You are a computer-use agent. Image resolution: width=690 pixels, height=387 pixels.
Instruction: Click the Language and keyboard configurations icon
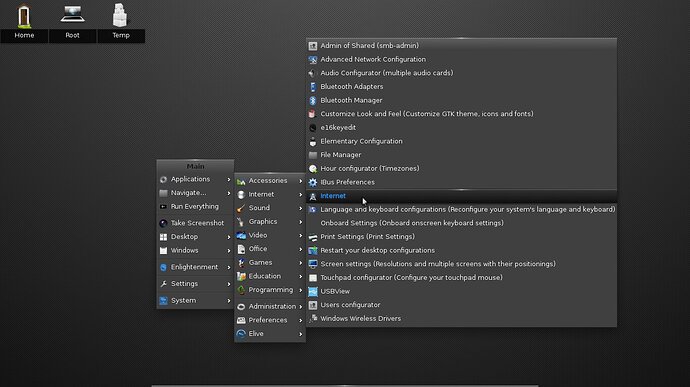point(312,210)
